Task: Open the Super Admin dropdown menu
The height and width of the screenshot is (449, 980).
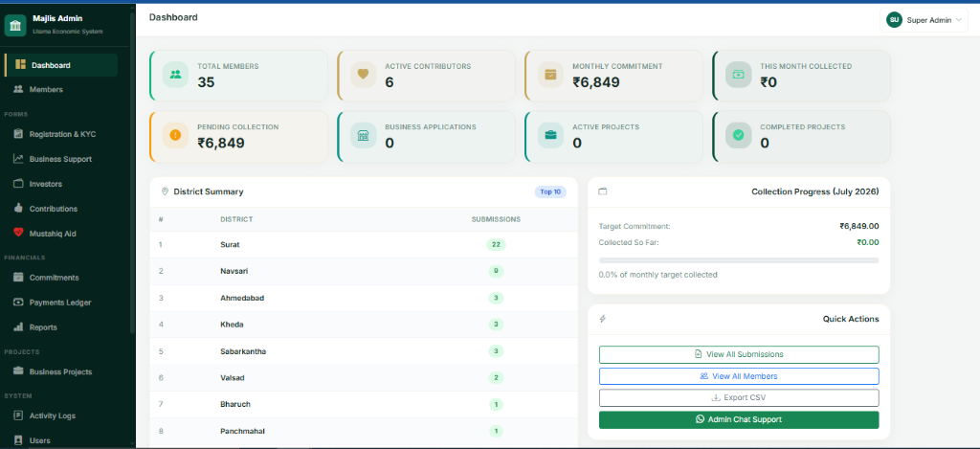Action: point(924,20)
